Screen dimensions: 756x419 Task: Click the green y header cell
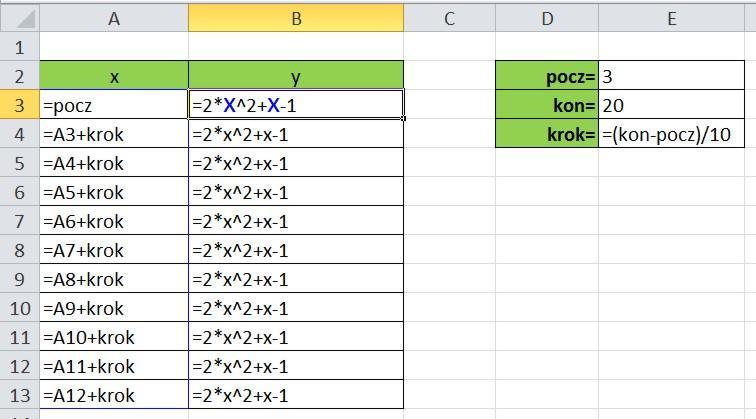[x=296, y=76]
